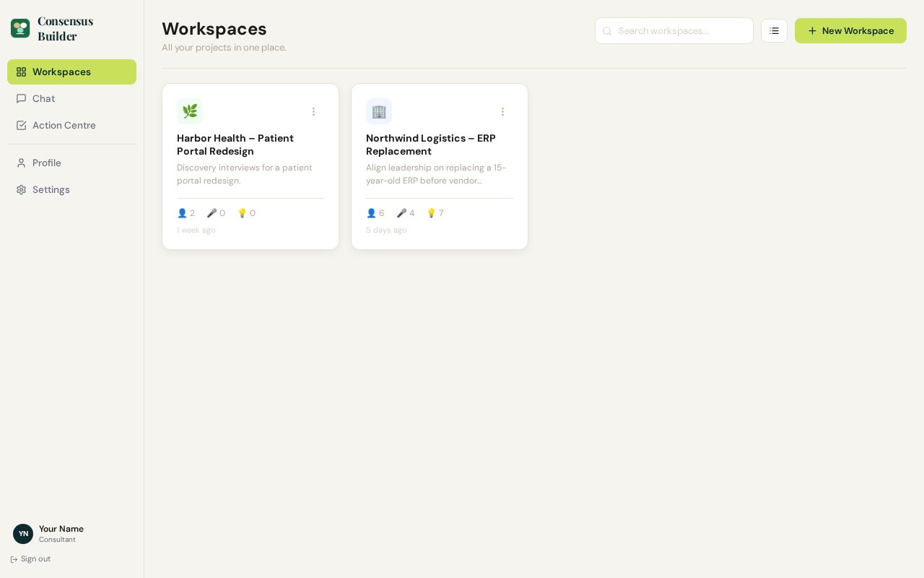Click the Harbor Health microphone interviews icon
This screenshot has height=578, width=924.
click(212, 213)
